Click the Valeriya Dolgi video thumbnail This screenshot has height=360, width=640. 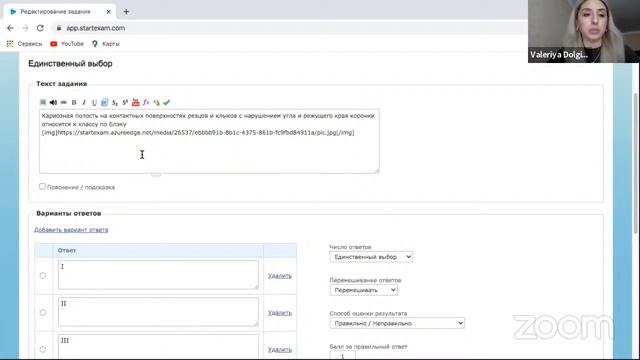click(584, 31)
